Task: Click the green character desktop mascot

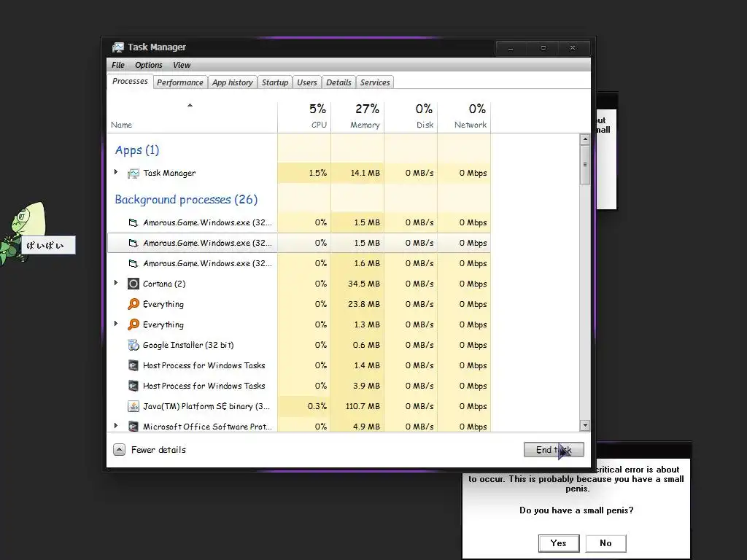Action: tap(23, 233)
